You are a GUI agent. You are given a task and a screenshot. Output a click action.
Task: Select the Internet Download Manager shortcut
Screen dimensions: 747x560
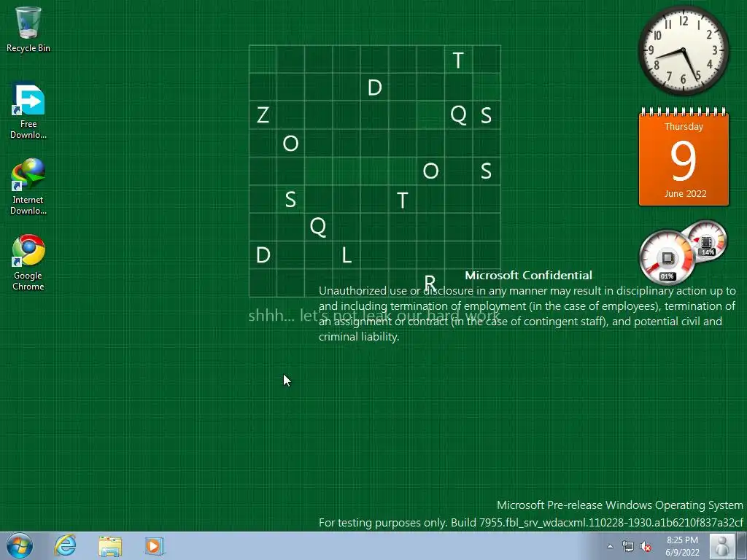28,187
